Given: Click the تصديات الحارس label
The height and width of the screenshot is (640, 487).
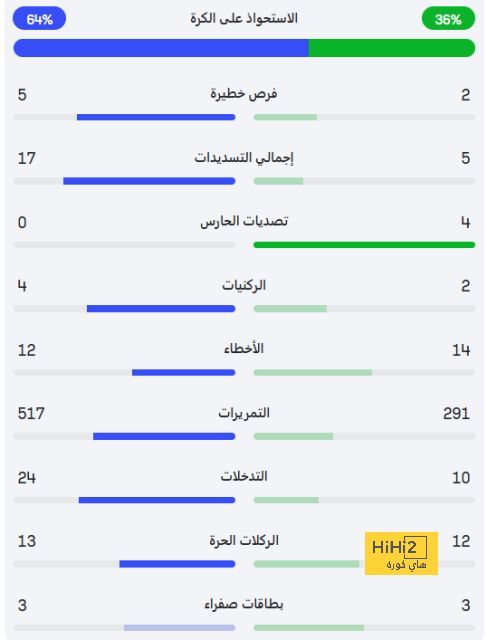Looking at the screenshot, I should 244,221.
